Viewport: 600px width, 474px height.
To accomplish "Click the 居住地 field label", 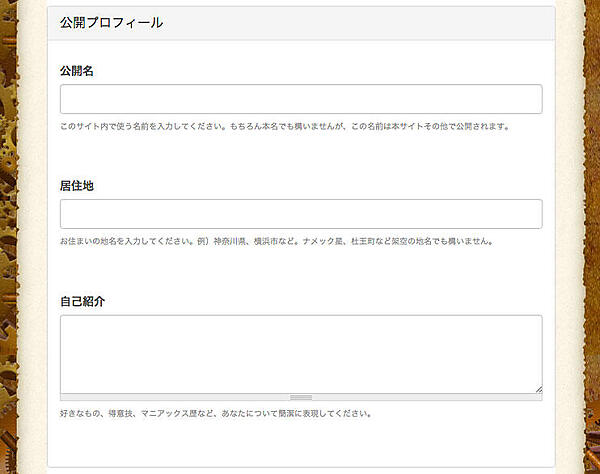I will click(77, 186).
